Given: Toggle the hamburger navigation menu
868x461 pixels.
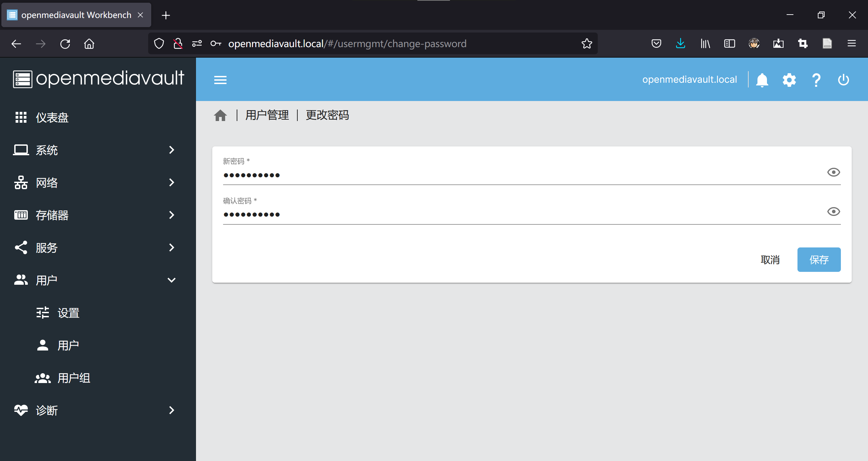Looking at the screenshot, I should 220,80.
